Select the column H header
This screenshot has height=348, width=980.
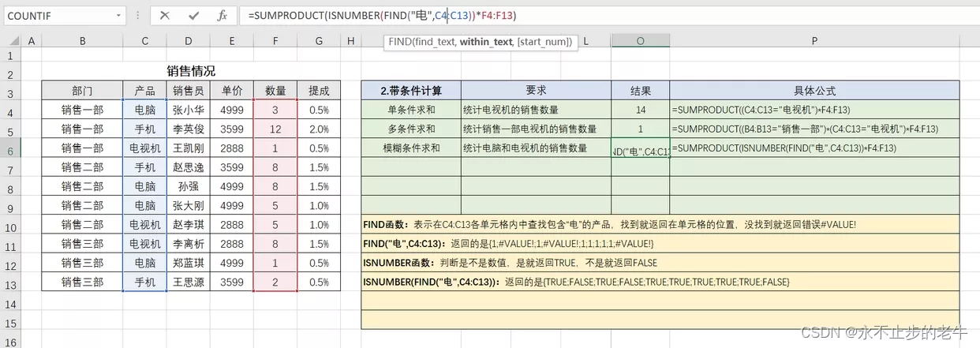pyautogui.click(x=350, y=41)
